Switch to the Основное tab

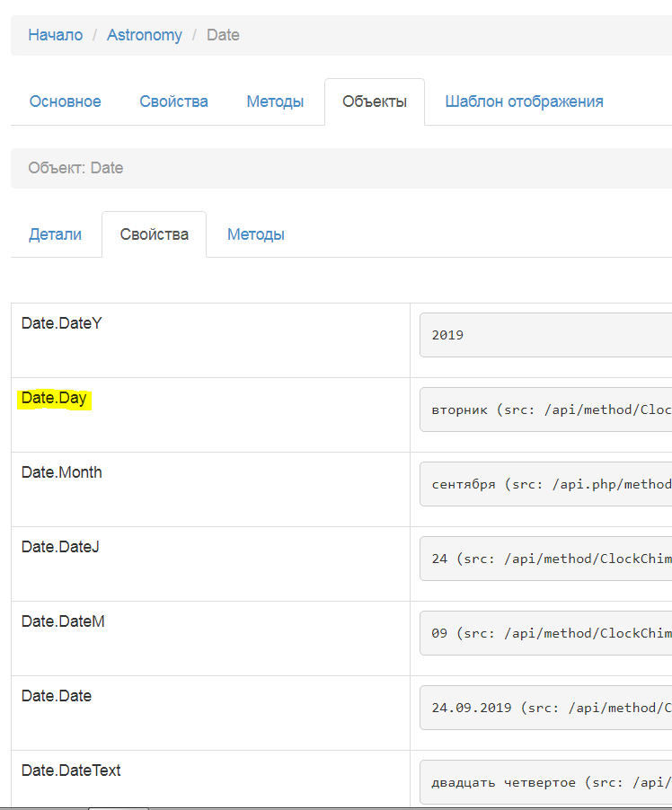pyautogui.click(x=65, y=101)
